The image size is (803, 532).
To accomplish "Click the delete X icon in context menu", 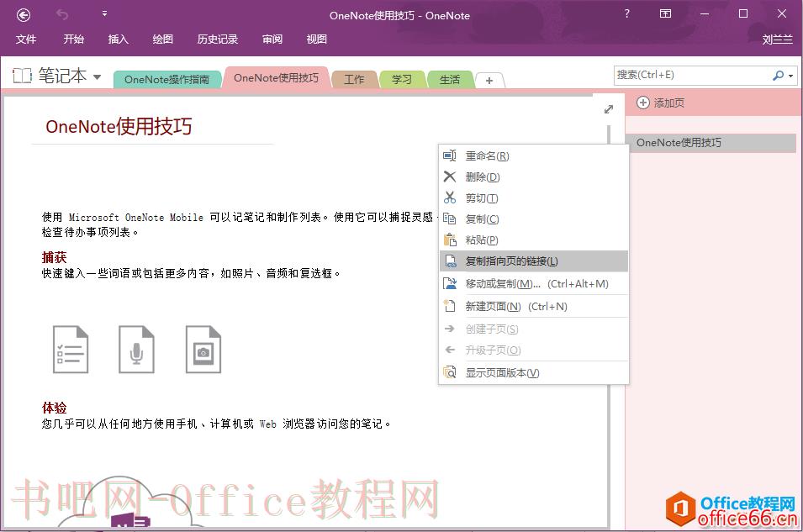I will tap(450, 176).
